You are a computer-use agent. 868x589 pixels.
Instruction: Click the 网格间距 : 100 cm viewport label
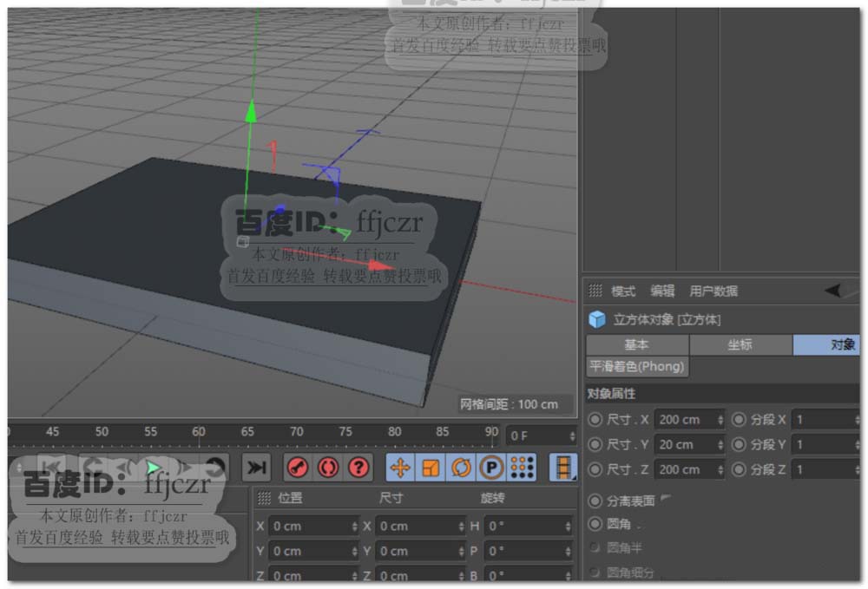coord(509,404)
